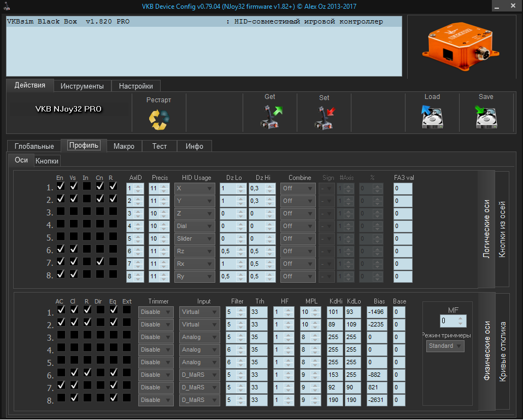
Task: Click the Bias field showing -2631
Action: pyautogui.click(x=377, y=400)
